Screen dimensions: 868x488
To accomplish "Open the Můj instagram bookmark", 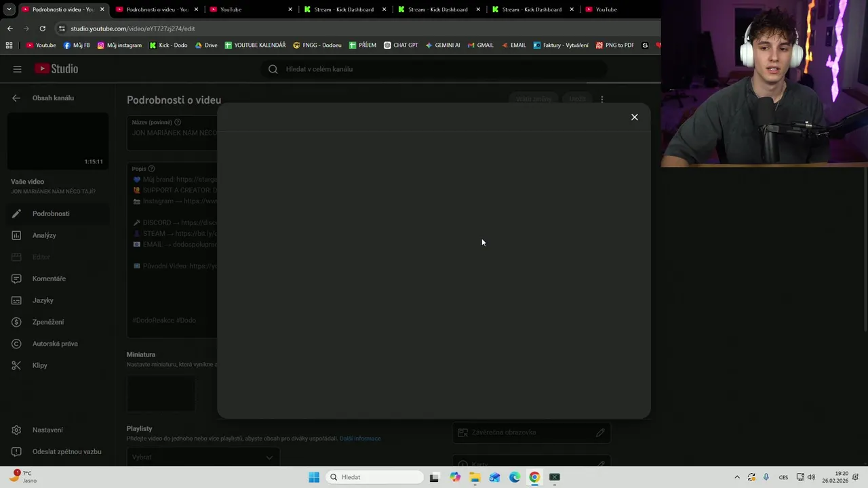I will 119,45.
